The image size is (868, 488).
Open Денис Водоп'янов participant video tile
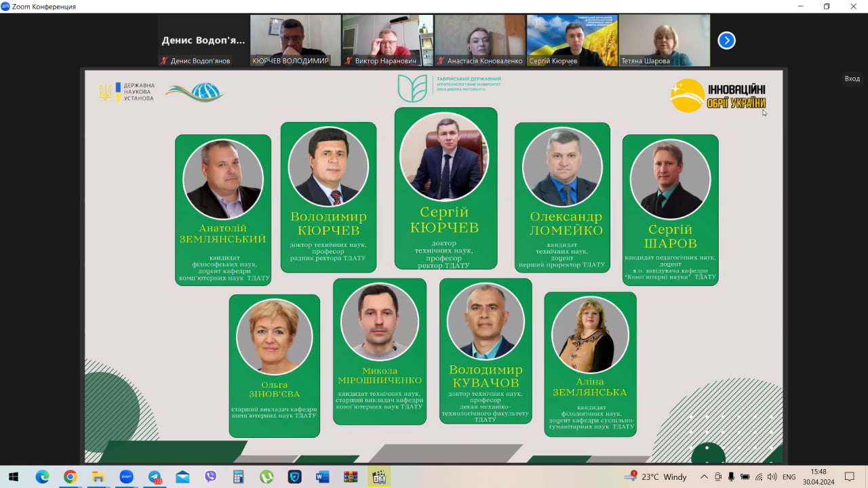coord(203,41)
